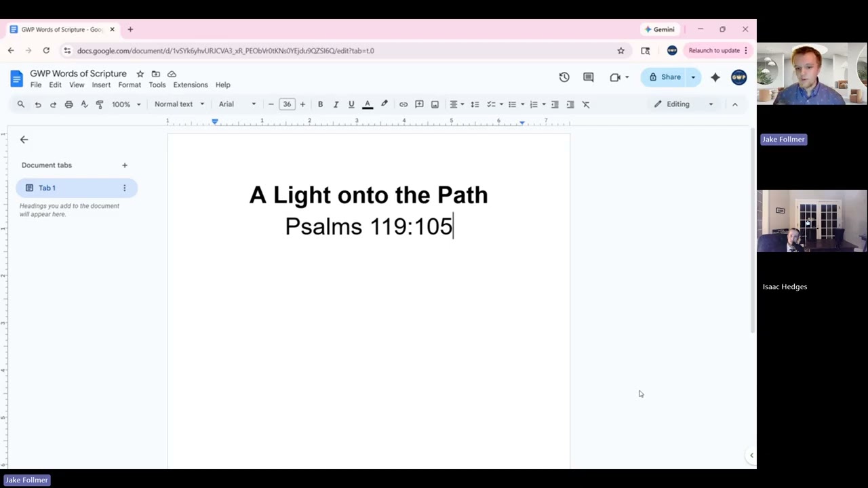Viewport: 868px width, 488px height.
Task: Reload the page
Action: tap(46, 51)
